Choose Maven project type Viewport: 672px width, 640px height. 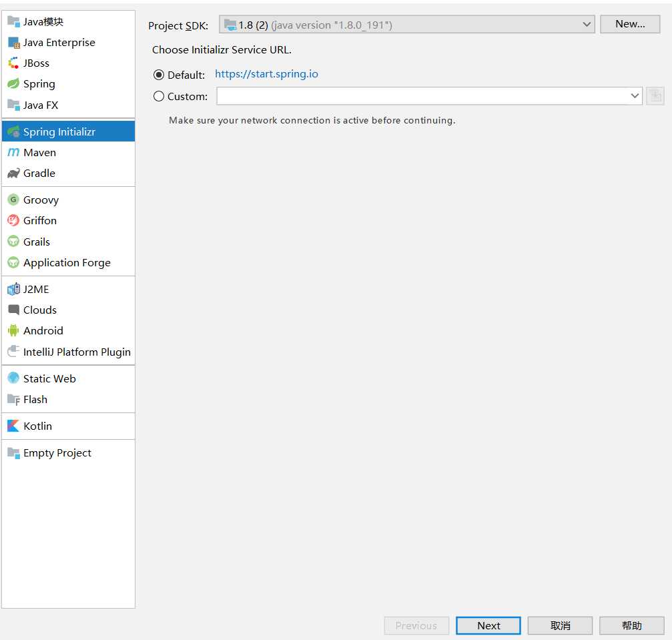[68, 153]
